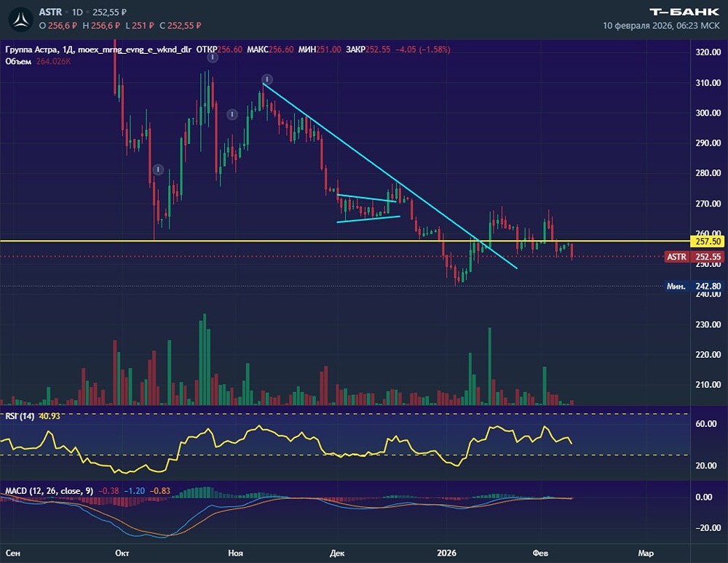Click the change value −4.05 (−1.58%)
728x563 pixels.
coord(423,49)
